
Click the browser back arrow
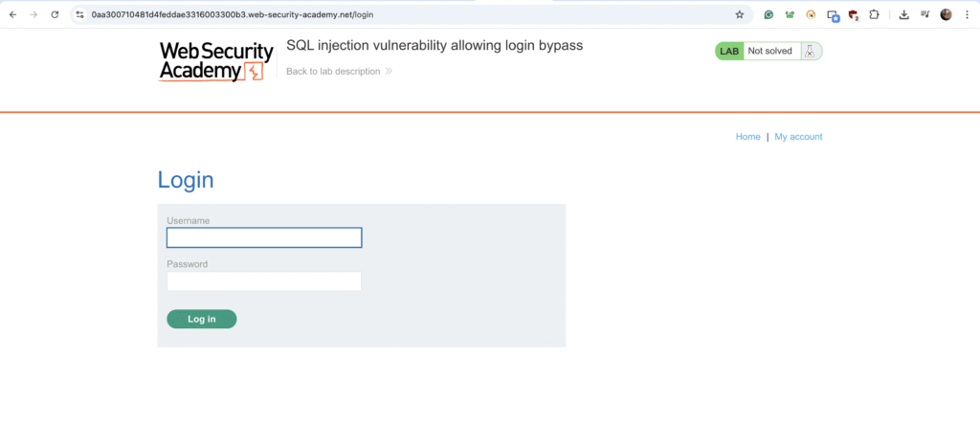point(12,14)
